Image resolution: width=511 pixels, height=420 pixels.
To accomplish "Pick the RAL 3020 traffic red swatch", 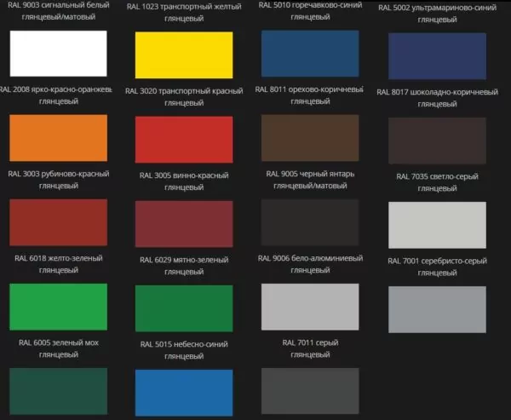I will pyautogui.click(x=184, y=140).
